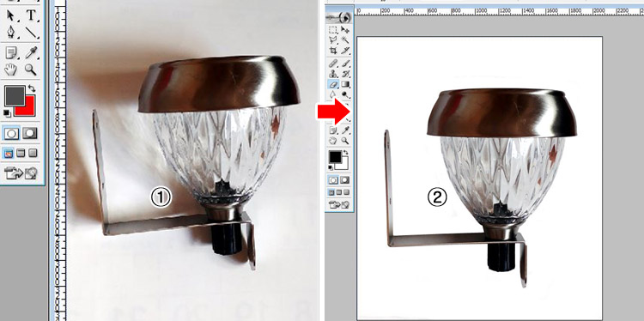Screen dimensions: 644x321
Task: Select the Eyedropper tool in left toolbox
Action: (31, 52)
